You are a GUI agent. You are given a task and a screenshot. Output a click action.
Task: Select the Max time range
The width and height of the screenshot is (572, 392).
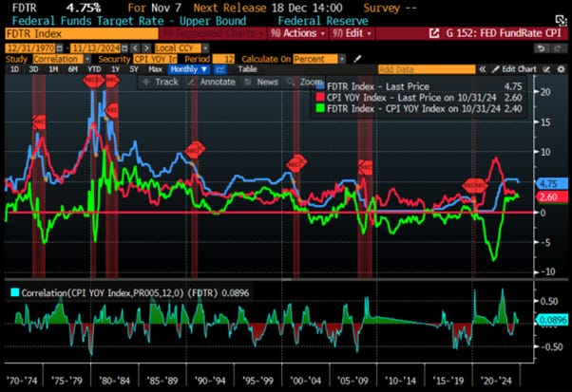(155, 69)
